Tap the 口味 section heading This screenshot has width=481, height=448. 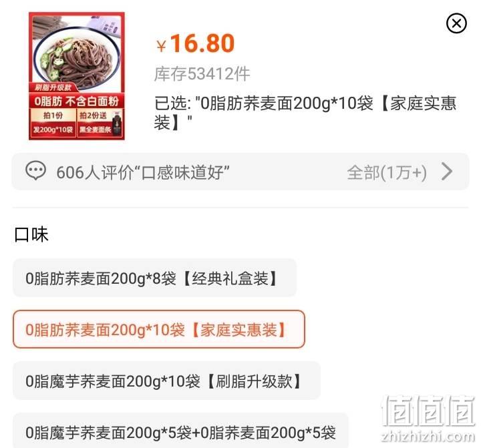pos(31,234)
